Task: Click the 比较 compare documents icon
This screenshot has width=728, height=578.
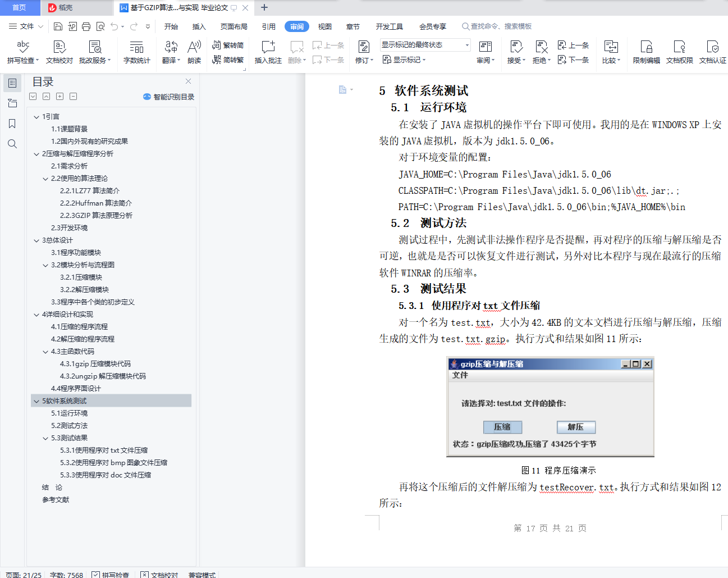Action: pos(611,52)
